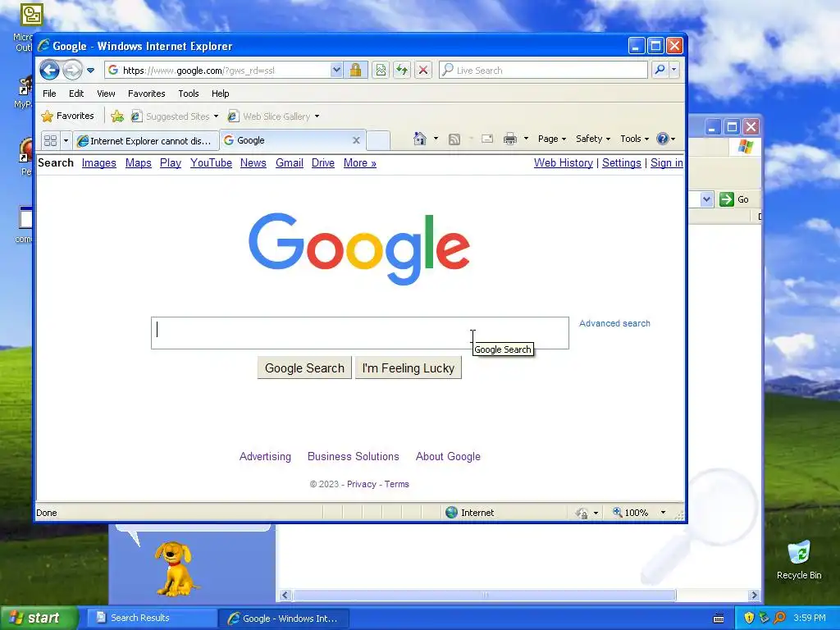Click the horizontal scrollbar in Search Results window
The height and width of the screenshot is (630, 840).
(484, 596)
